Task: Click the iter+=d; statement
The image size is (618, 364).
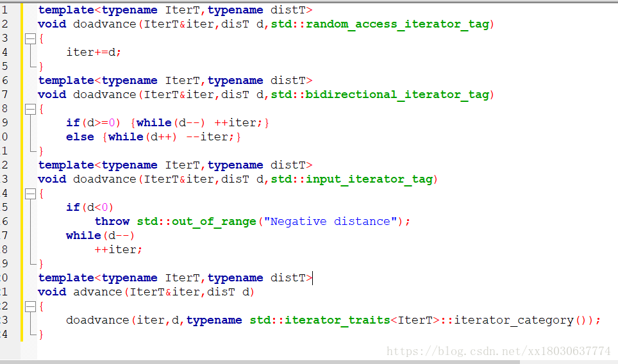Action: coord(94,53)
